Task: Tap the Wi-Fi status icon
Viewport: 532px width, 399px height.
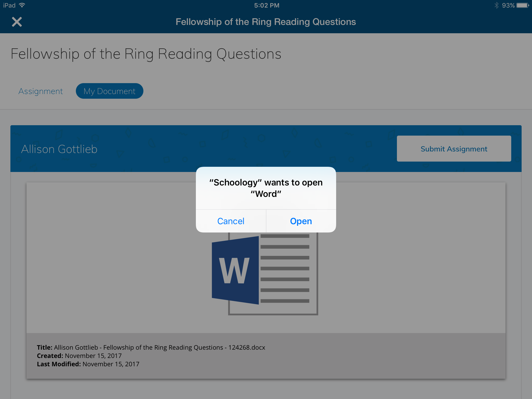Action: (x=22, y=5)
